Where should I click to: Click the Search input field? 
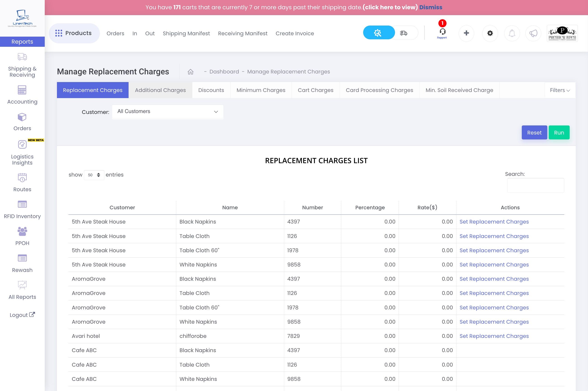[x=535, y=185]
